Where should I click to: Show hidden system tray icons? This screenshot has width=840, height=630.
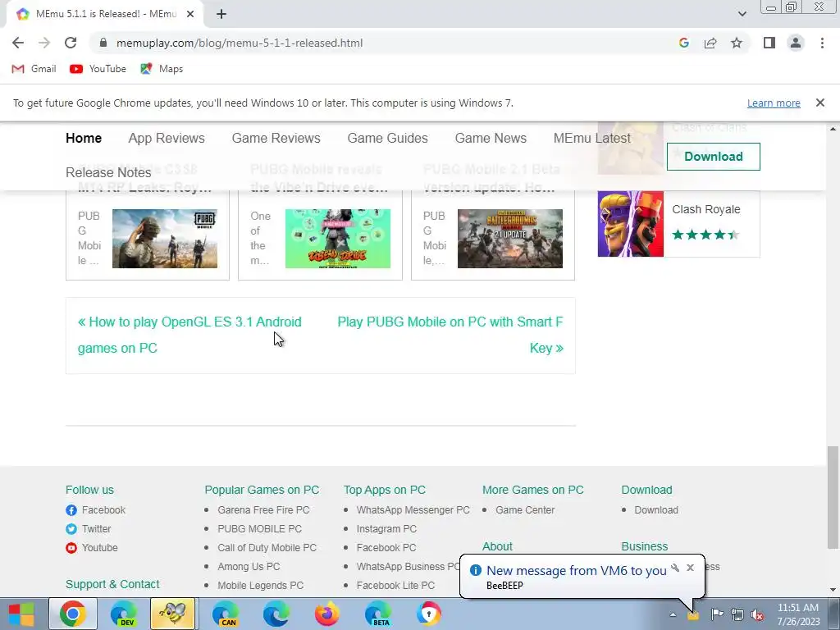pyautogui.click(x=673, y=615)
